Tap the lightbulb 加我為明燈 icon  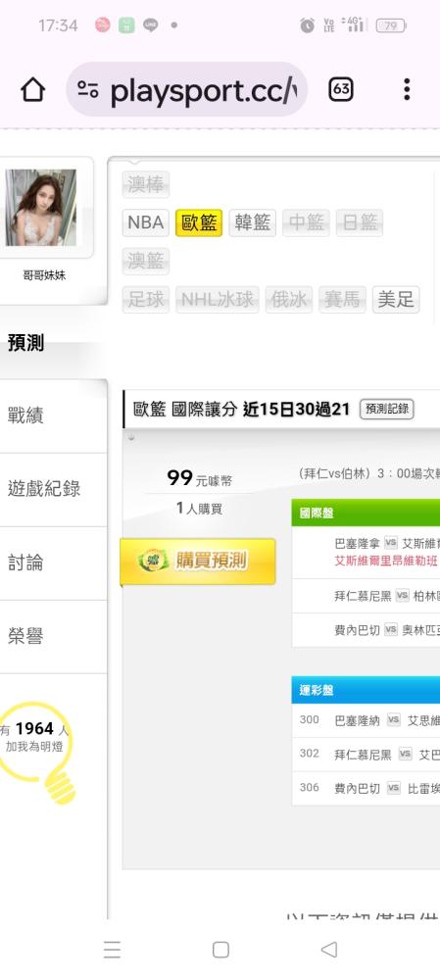coord(37,752)
